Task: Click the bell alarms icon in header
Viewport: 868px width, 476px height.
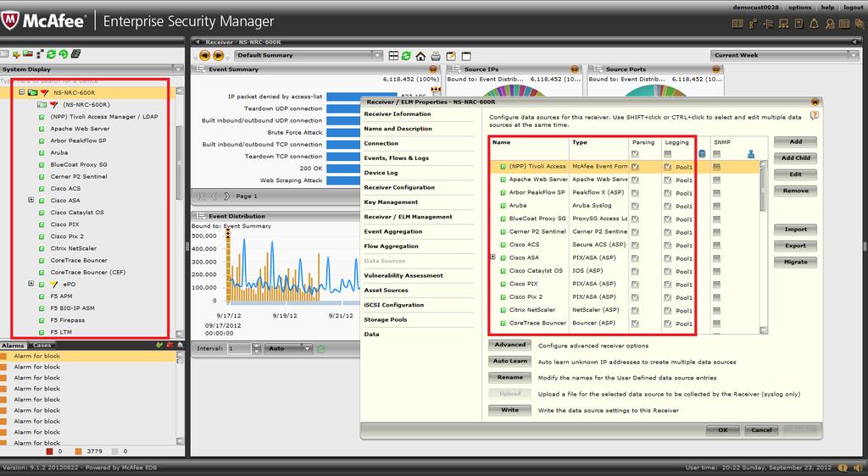Action: (814, 23)
